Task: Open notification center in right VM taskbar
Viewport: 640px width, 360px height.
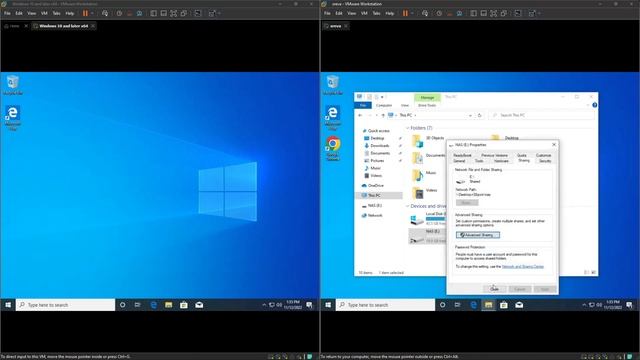Action: (629, 305)
